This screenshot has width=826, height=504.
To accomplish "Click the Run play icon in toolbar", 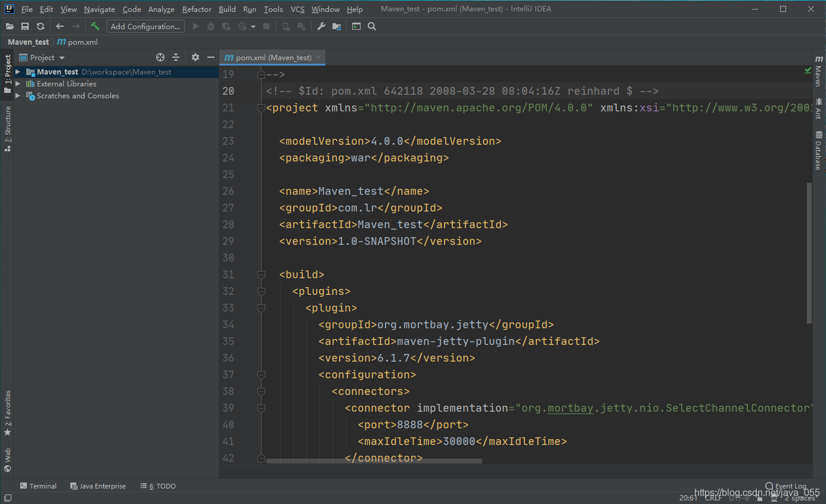I will (x=195, y=26).
